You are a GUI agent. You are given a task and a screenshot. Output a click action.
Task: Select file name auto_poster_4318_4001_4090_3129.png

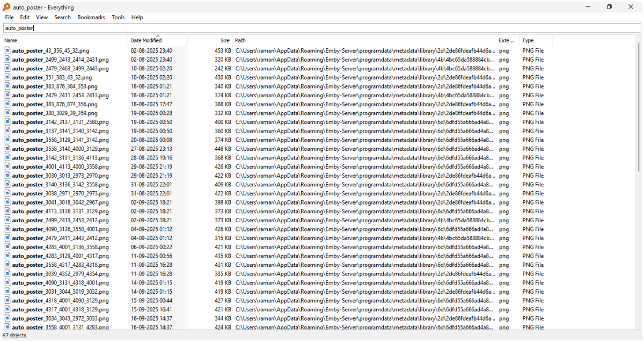click(60, 301)
